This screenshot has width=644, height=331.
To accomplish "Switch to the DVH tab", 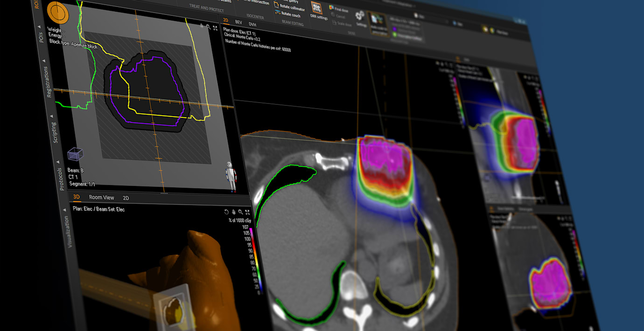I will pos(252,24).
